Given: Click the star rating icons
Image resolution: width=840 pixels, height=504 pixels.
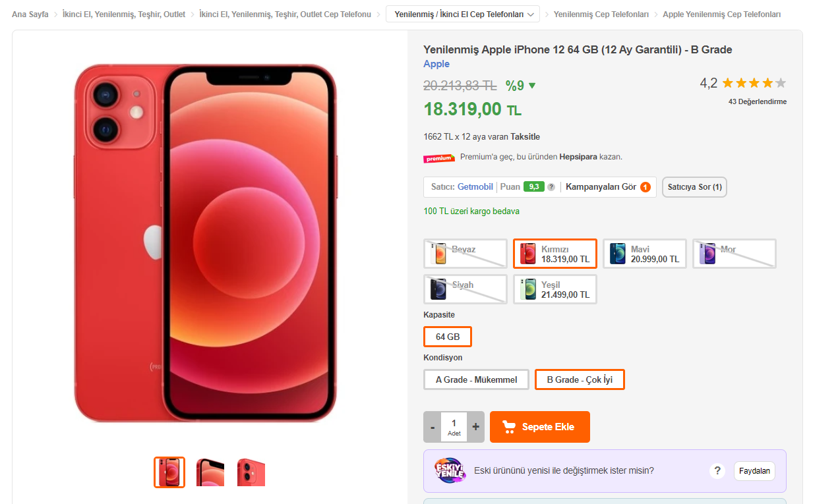Looking at the screenshot, I should click(754, 84).
